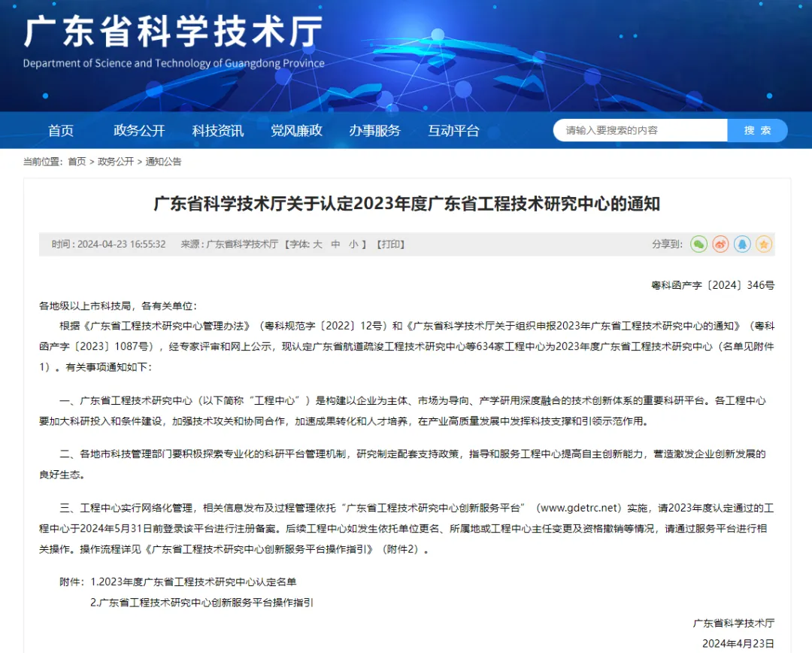Open attachment 2 创新服务平台操作指引
This screenshot has height=653, width=812.
[x=201, y=603]
